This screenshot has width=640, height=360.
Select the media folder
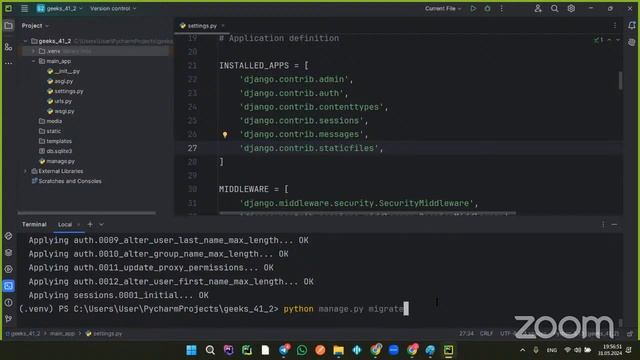click(50, 121)
